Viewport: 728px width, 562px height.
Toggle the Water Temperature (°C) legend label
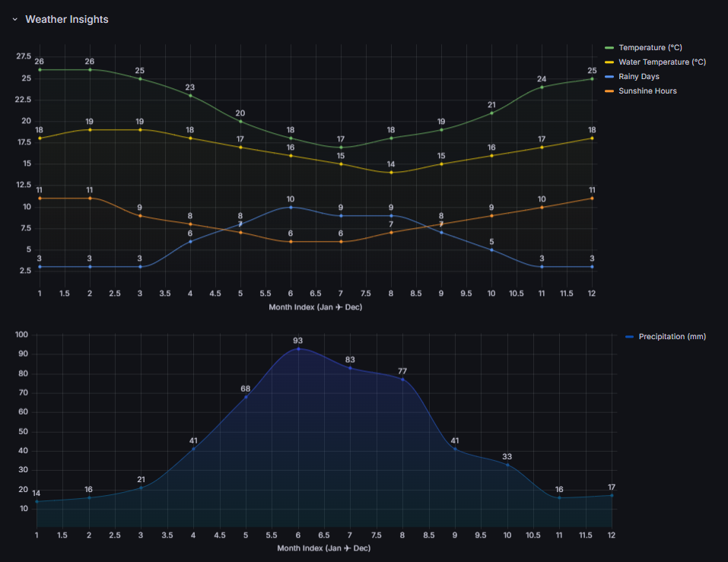tap(662, 62)
